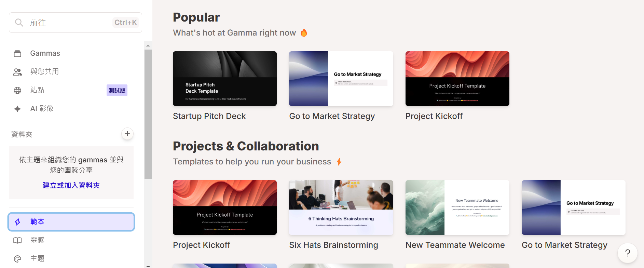The height and width of the screenshot is (268, 644).
Task: Select 範本 in the sidebar
Action: 71,222
